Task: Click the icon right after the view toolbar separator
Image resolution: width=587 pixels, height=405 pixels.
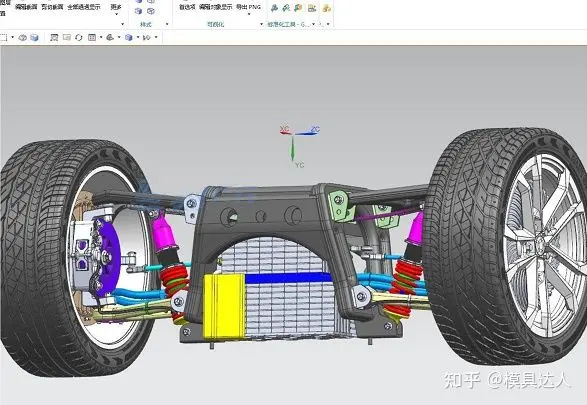Action: click(x=54, y=37)
